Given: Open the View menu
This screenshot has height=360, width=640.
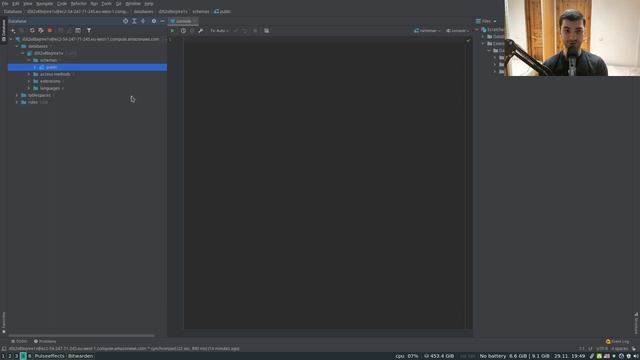Looking at the screenshot, I should (27, 4).
